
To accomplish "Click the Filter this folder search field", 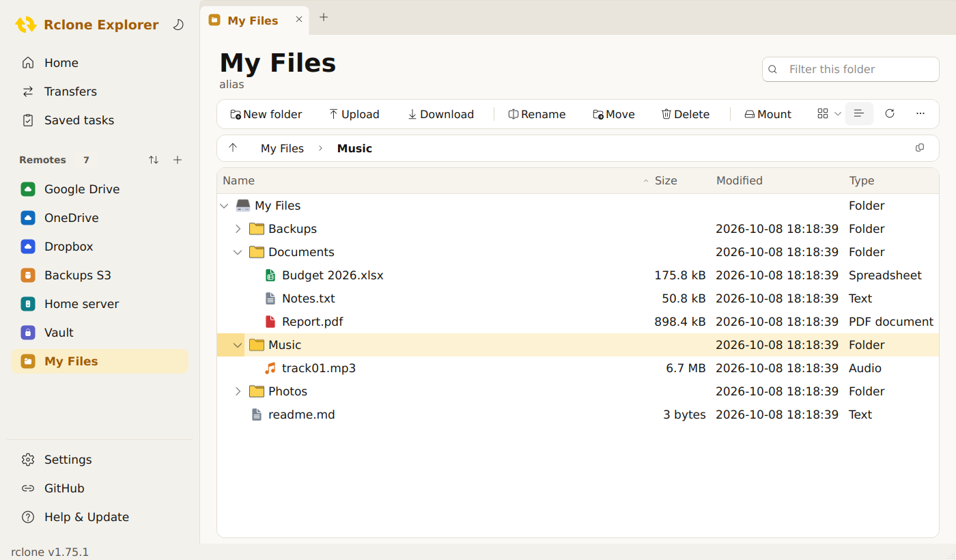I will pos(851,69).
